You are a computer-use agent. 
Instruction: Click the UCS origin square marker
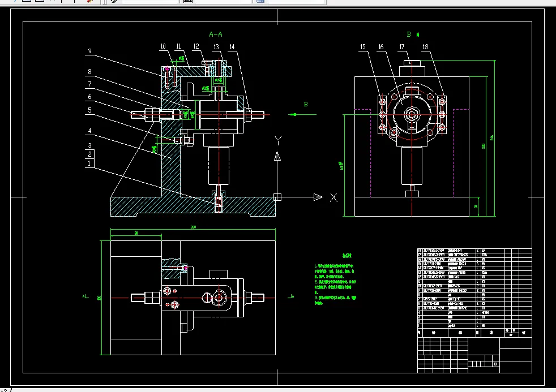(277, 197)
